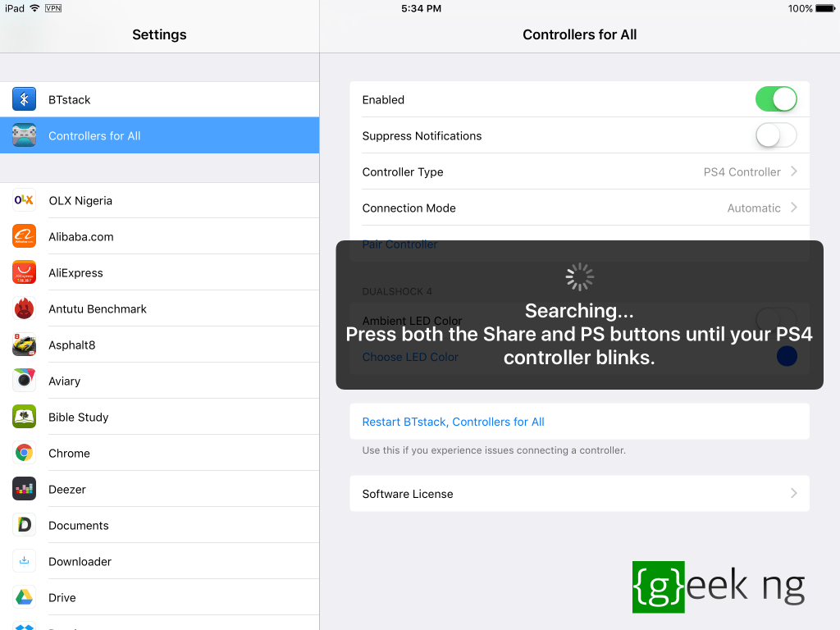Tap the Chrome browser icon
This screenshot has height=630, width=840.
tap(24, 453)
